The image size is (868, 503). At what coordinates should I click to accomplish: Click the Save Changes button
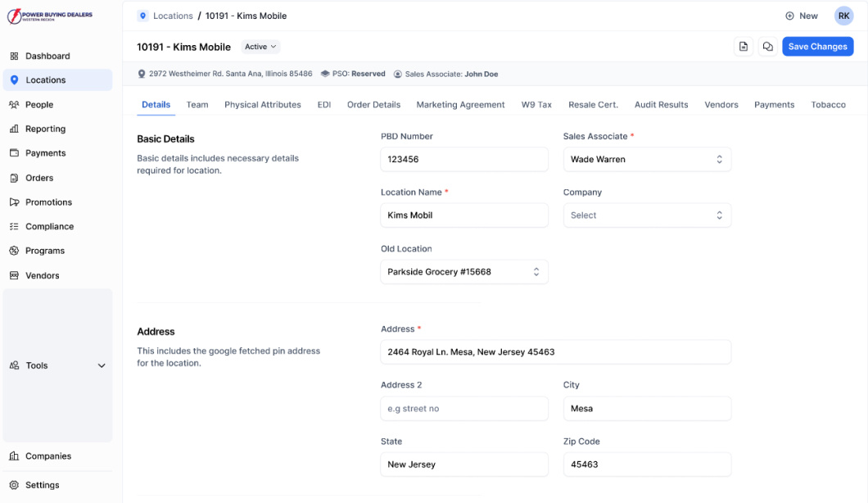coord(817,47)
